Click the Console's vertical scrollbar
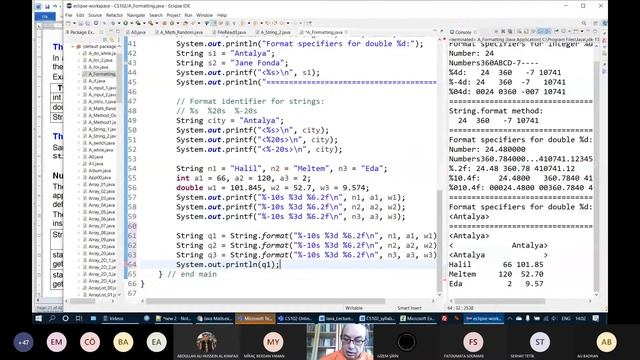640x360 pixels. [x=596, y=176]
